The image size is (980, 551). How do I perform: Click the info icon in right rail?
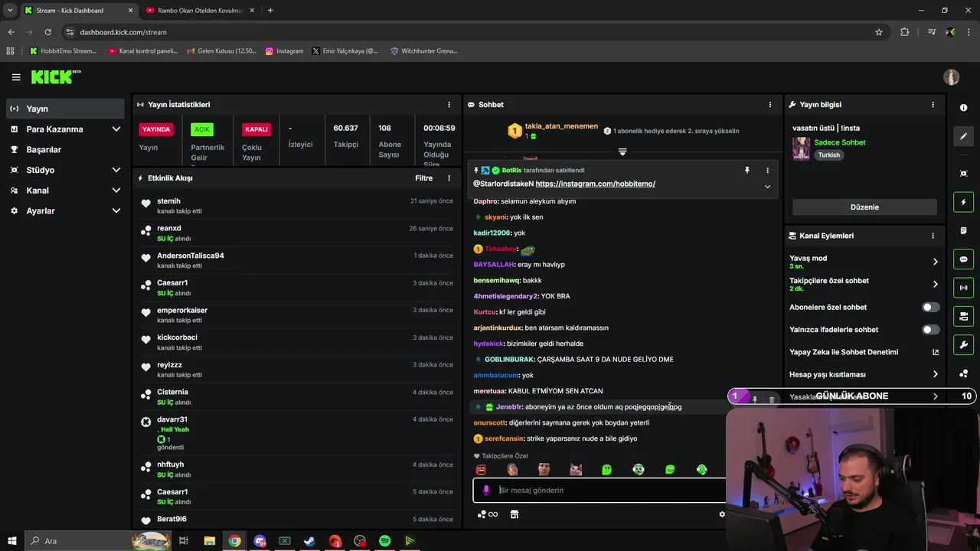(964, 108)
